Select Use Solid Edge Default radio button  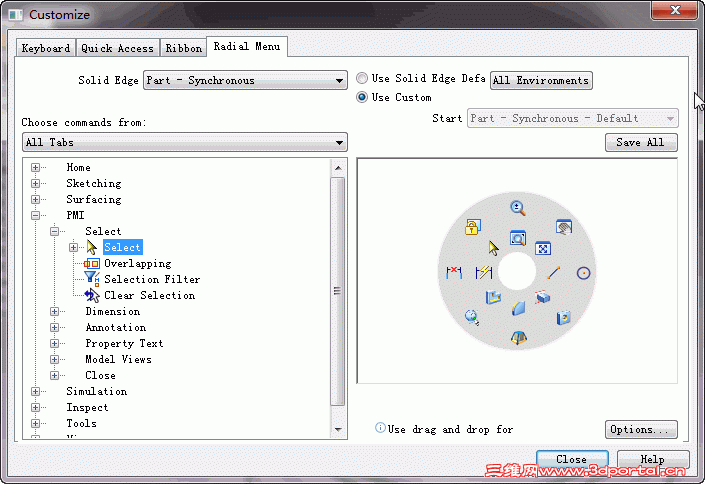pyautogui.click(x=362, y=78)
